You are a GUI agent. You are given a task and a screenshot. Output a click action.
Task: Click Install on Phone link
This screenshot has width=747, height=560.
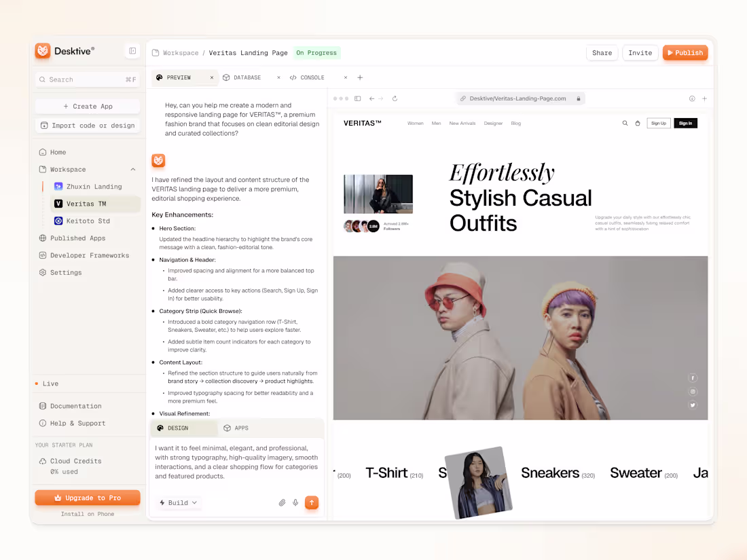coord(88,515)
